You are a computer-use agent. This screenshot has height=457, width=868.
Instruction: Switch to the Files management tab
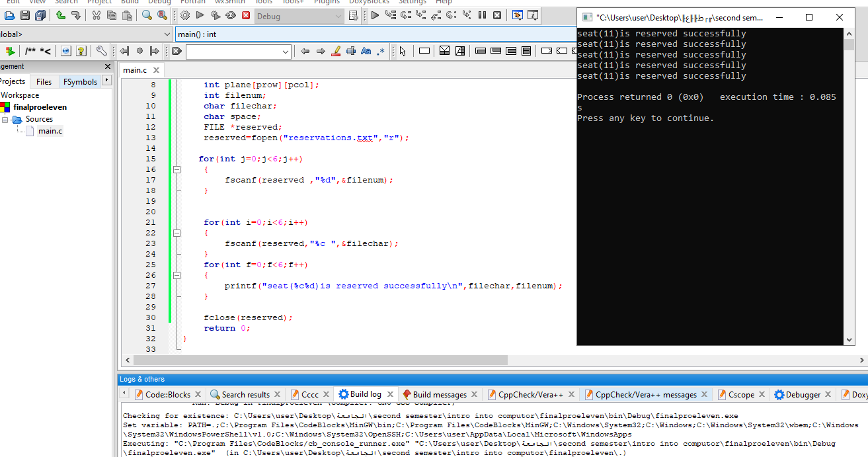(x=44, y=82)
